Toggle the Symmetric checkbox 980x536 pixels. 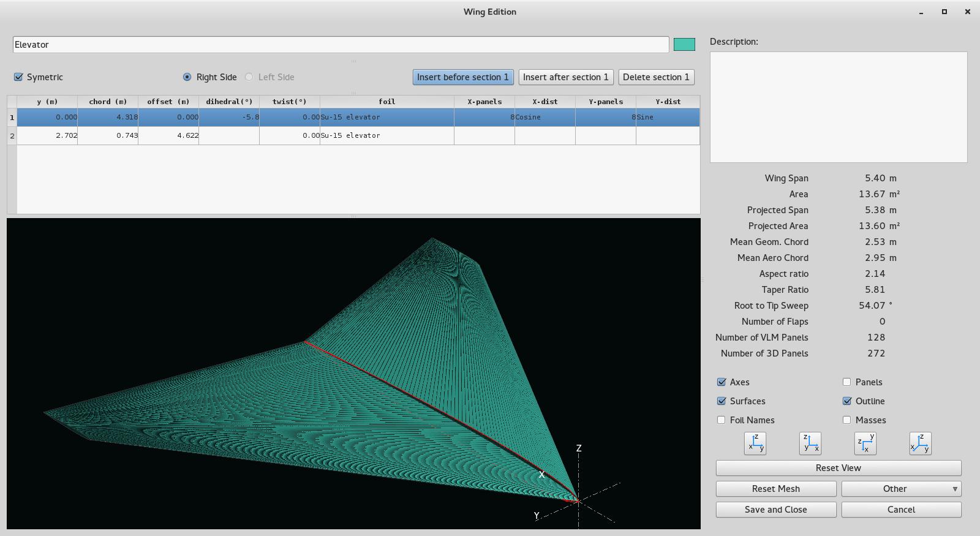pos(18,77)
